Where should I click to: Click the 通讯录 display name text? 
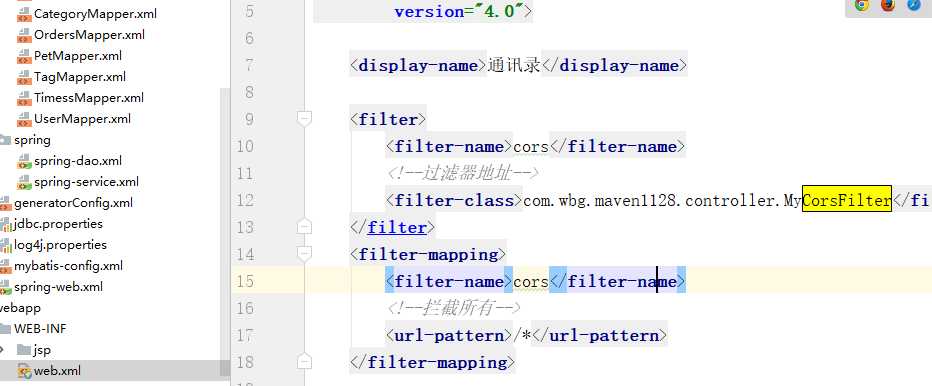click(x=514, y=65)
